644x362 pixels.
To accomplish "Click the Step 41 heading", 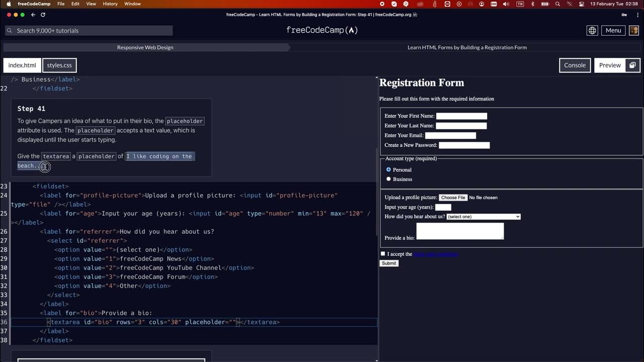I will click(31, 109).
